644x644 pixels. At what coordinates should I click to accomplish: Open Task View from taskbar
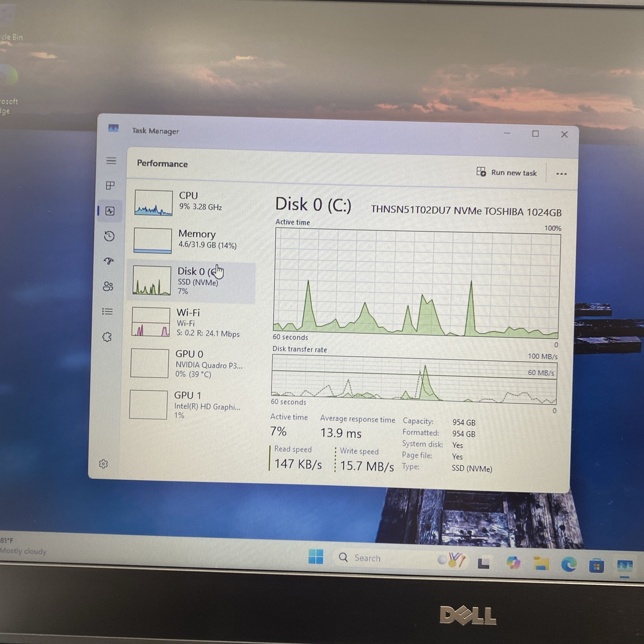click(x=483, y=563)
